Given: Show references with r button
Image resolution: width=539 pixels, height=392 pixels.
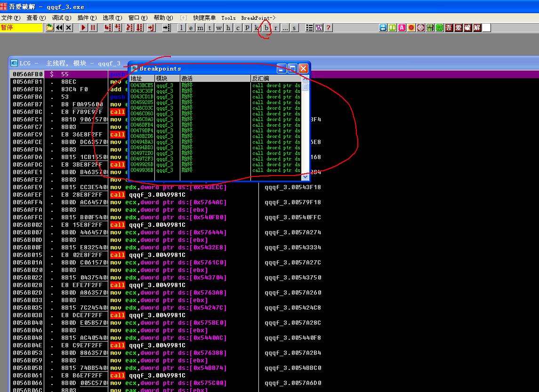Looking at the screenshot, I should tap(275, 28).
